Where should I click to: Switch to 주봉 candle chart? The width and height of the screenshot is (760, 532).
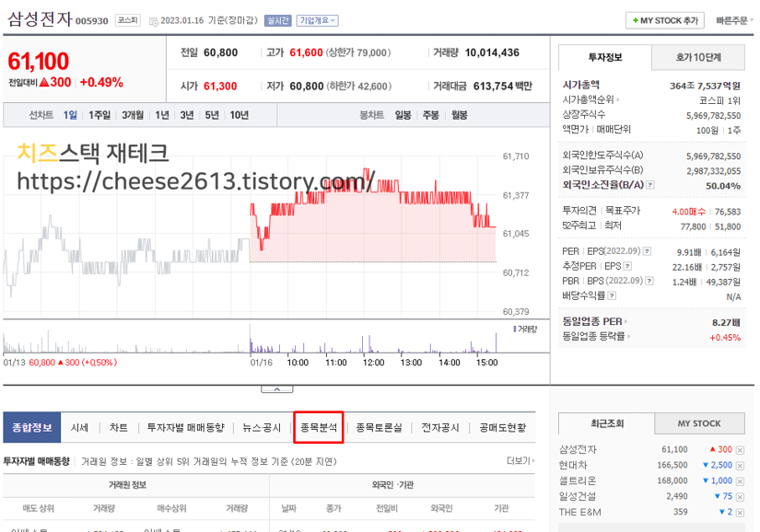[430, 115]
